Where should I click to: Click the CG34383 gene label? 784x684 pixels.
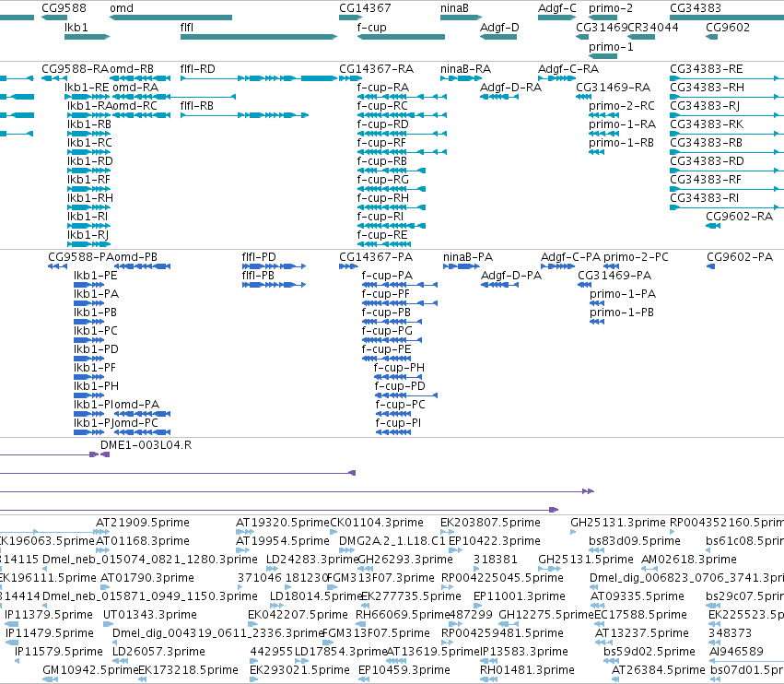click(x=696, y=8)
